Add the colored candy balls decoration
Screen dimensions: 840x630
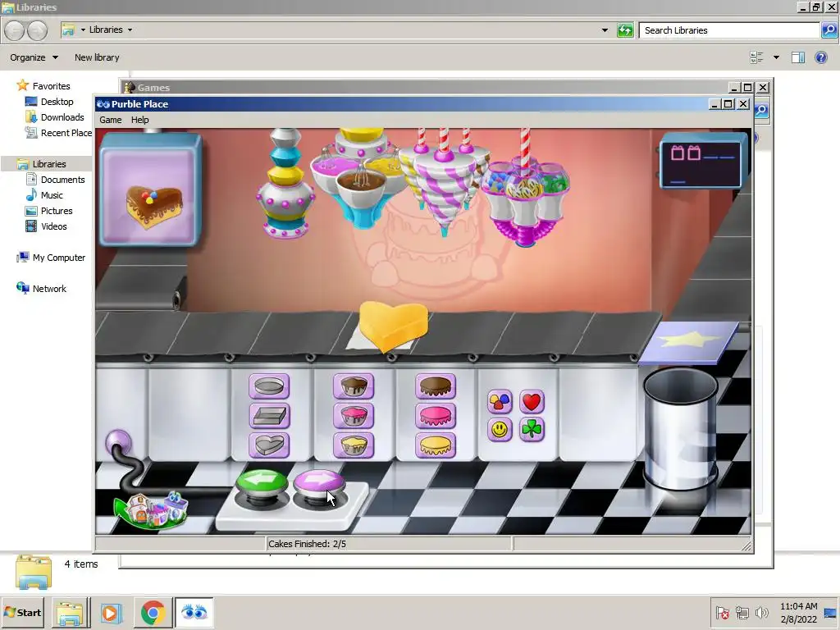click(500, 401)
